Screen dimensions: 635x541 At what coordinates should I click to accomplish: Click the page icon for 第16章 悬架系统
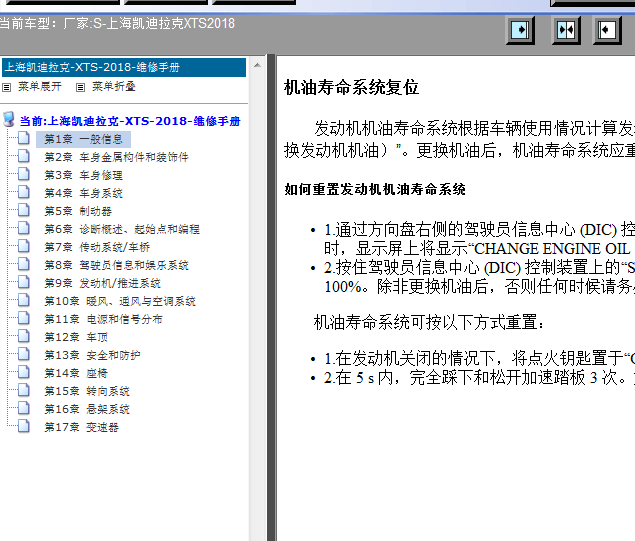coord(24,408)
